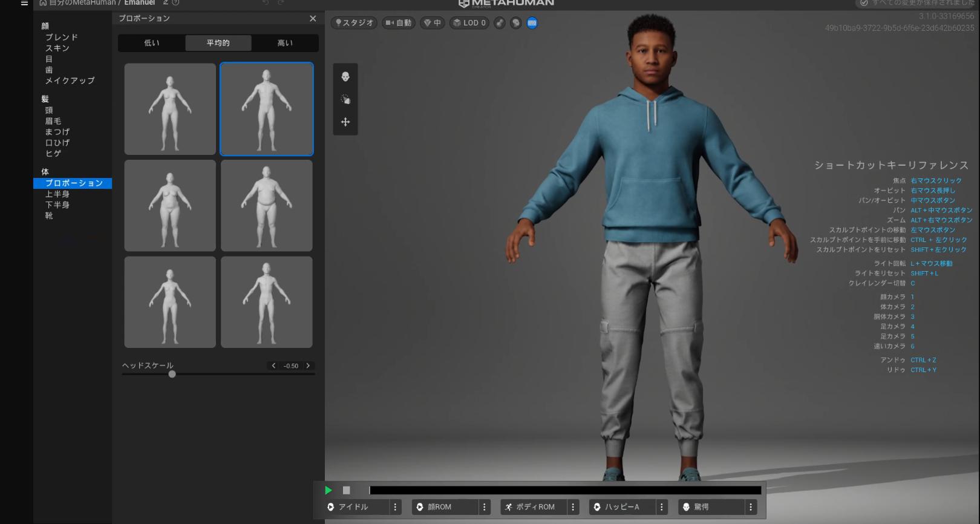Open 歯 teeth settings in sidebar

(49, 70)
